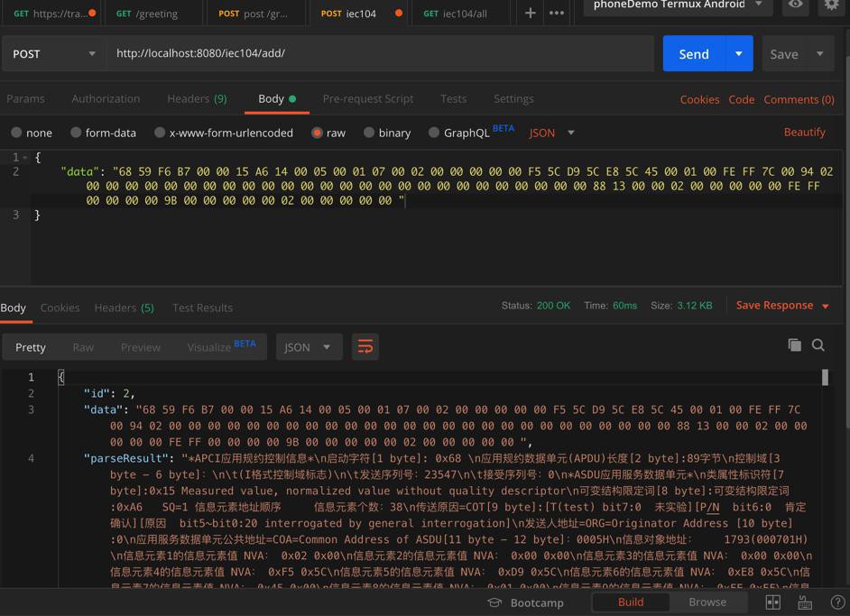
Task: Open response Headers (5) tab
Action: pyautogui.click(x=124, y=308)
